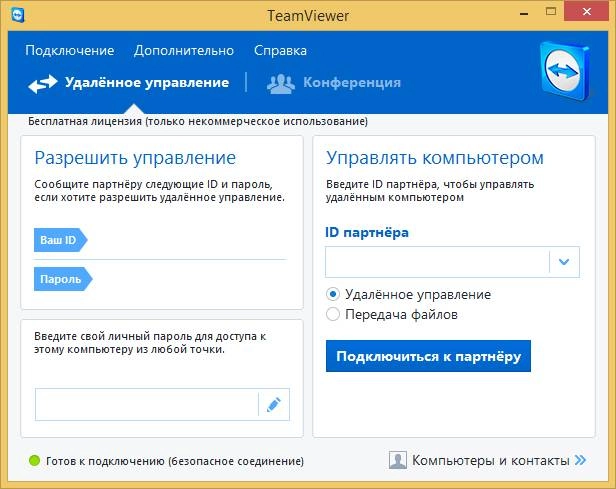616x489 pixels.
Task: Expand the contacts panel with double chevron
Action: point(580,460)
